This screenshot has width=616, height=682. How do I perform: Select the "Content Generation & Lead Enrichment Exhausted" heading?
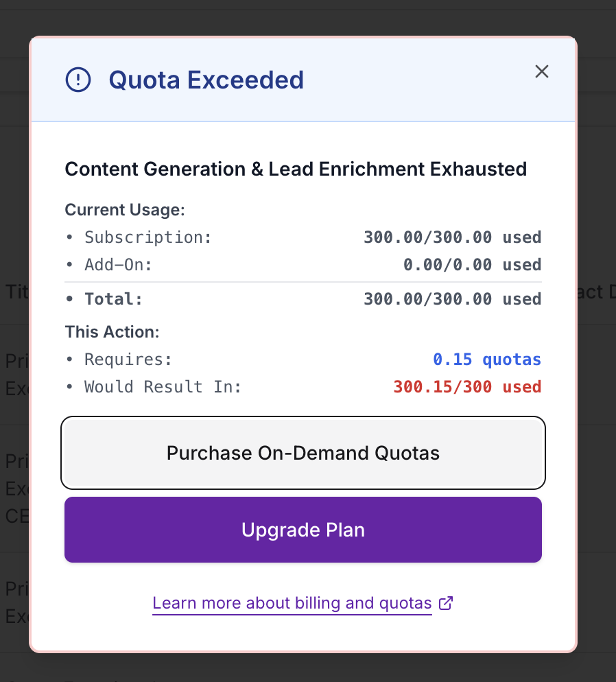[x=296, y=169]
